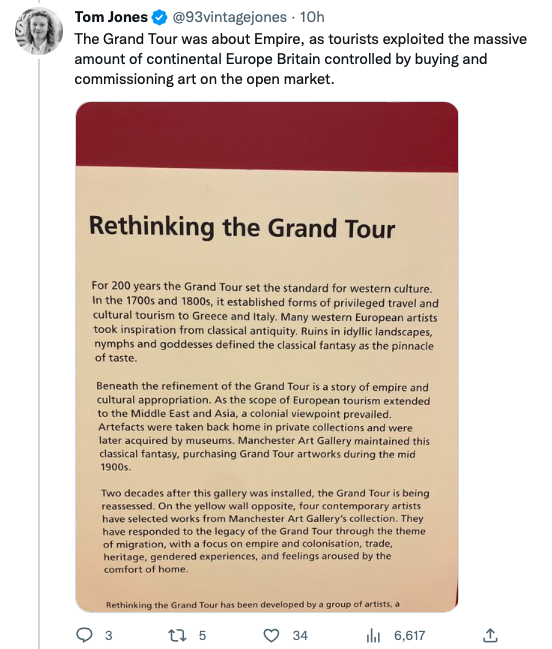Click the vertical thread line under avatar
Screen dimensions: 552x649
click(x=39, y=353)
